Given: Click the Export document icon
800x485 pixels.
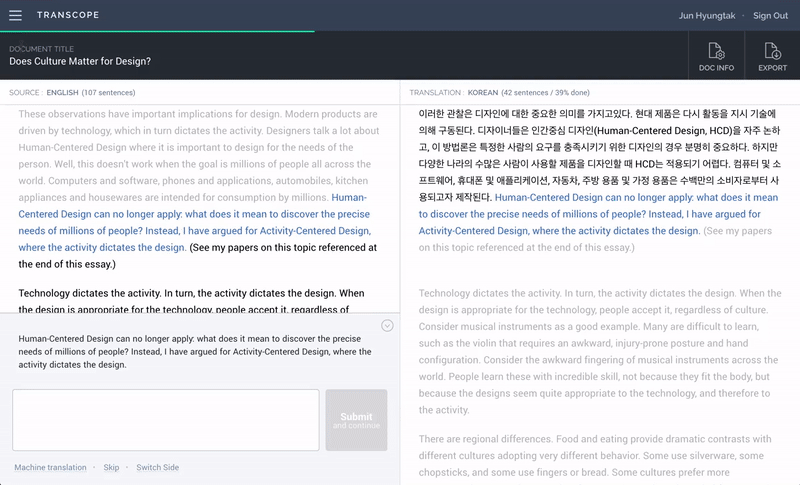Looking at the screenshot, I should pos(772,57).
